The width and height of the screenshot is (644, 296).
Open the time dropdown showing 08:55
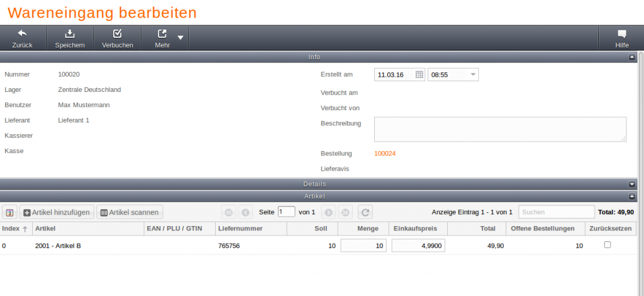[x=473, y=75]
